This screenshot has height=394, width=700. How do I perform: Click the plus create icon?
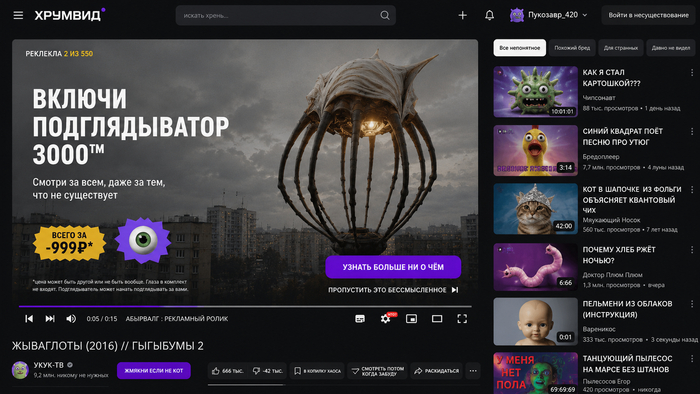point(462,15)
